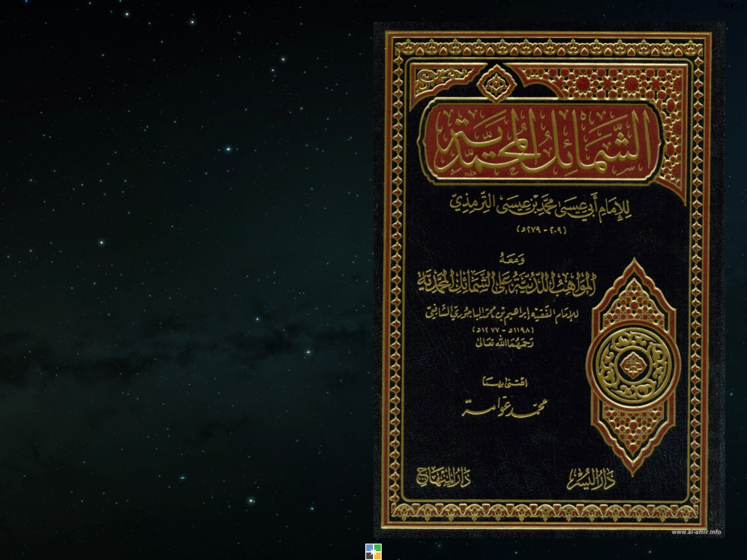Tap the battery indicator showing 17%

(x=730, y=5)
